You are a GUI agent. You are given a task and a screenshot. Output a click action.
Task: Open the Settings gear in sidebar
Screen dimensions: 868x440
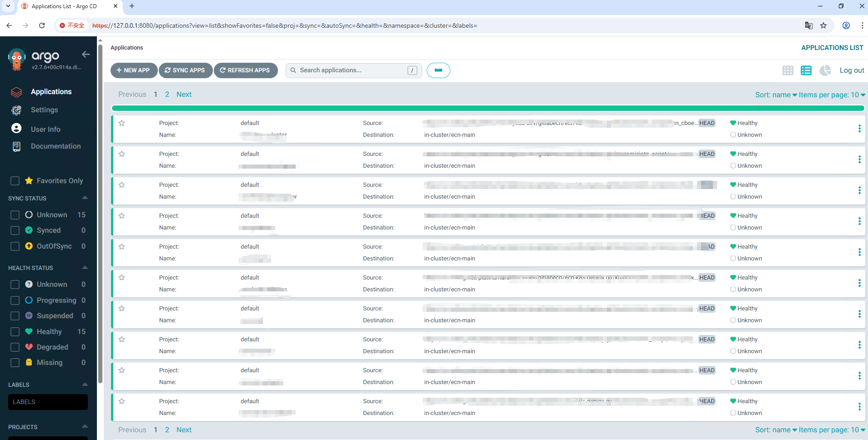[16, 110]
